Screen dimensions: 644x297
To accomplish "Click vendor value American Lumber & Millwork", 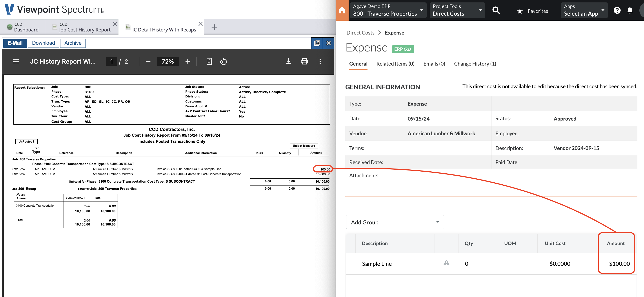I will pyautogui.click(x=441, y=133).
